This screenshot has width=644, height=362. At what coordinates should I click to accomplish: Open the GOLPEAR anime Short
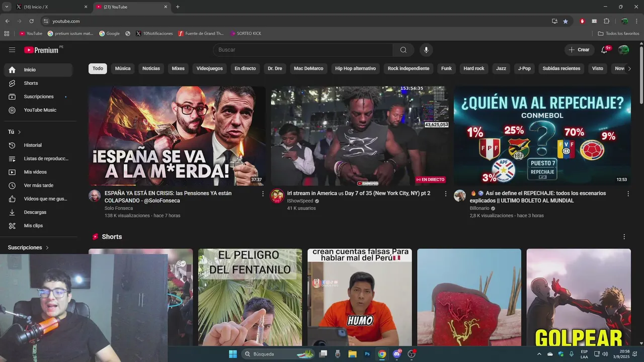click(x=579, y=298)
